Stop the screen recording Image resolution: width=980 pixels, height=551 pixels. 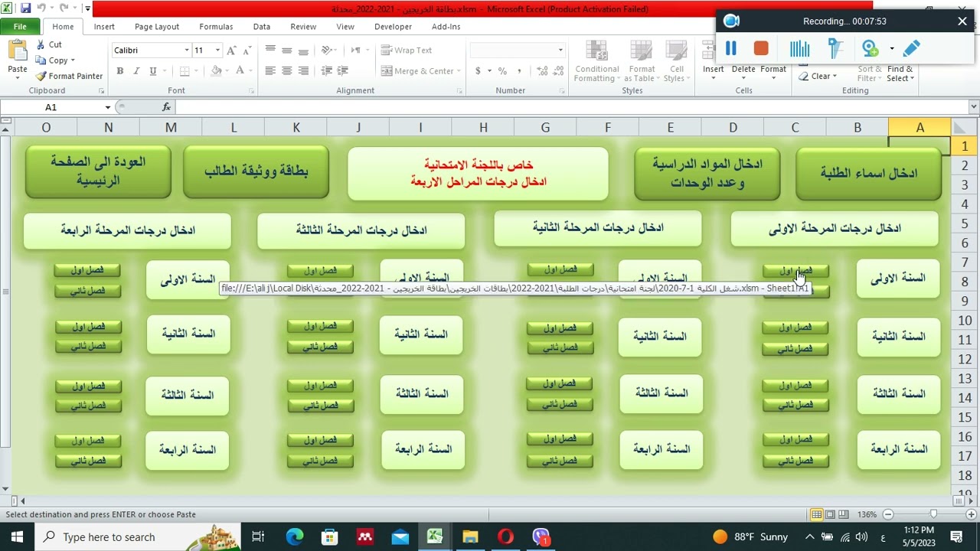[761, 48]
